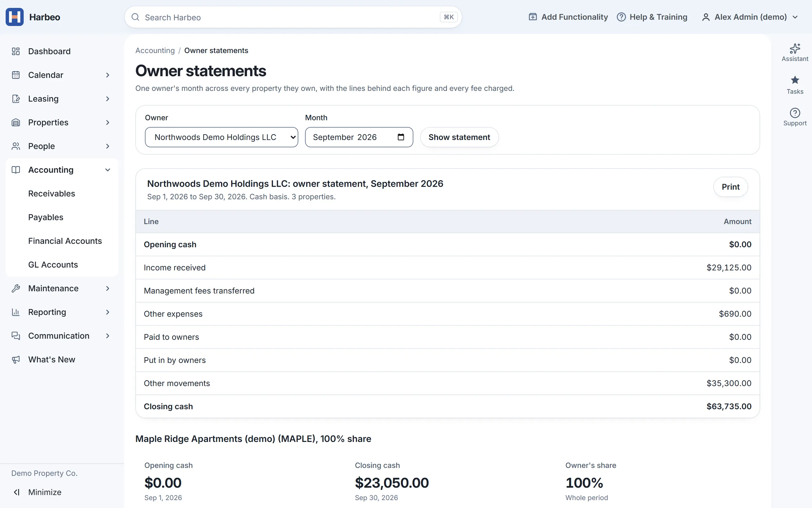Open the Support question icon
Viewport: 812px width, 508px height.
pyautogui.click(x=795, y=112)
